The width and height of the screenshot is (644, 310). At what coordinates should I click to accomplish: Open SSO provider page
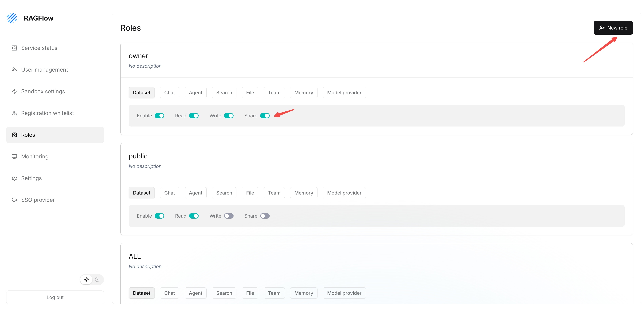coord(55,200)
